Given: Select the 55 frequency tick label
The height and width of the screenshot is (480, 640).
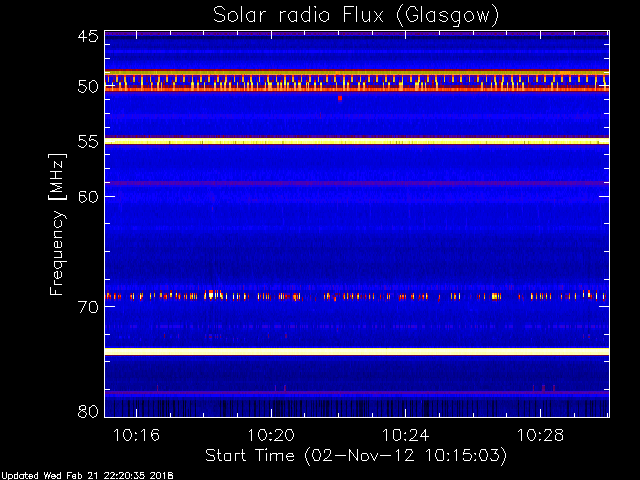Looking at the screenshot, I should [88, 142].
